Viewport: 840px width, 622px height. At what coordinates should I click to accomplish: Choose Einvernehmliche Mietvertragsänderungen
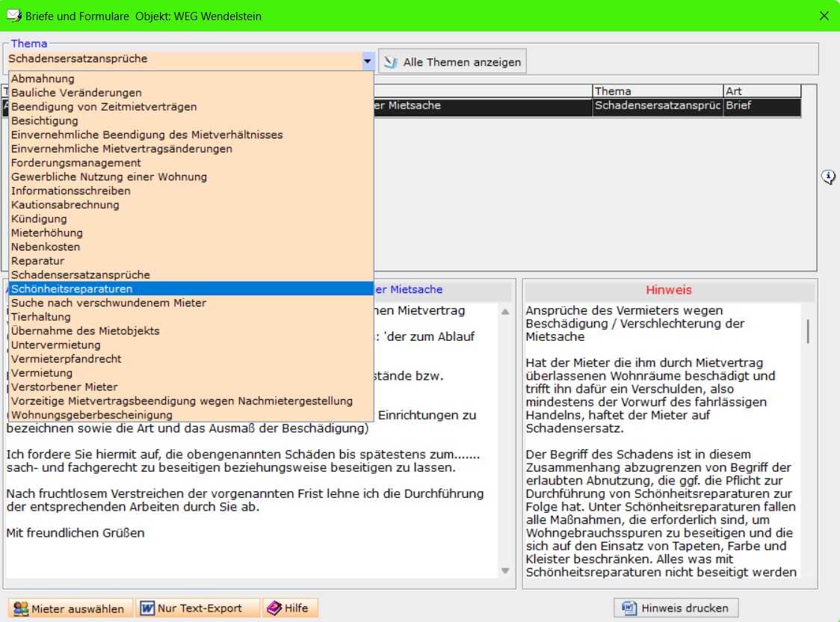point(191,149)
